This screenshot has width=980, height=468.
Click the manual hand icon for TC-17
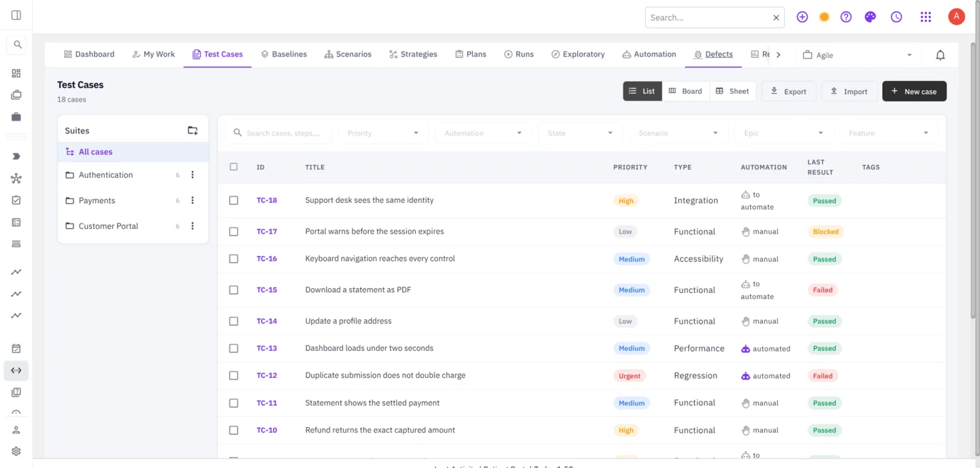click(x=745, y=232)
